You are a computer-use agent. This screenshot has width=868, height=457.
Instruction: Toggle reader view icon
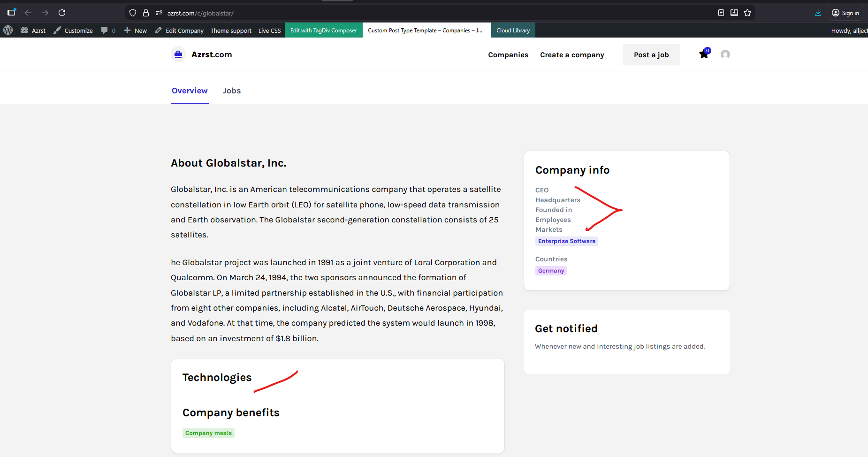point(721,13)
